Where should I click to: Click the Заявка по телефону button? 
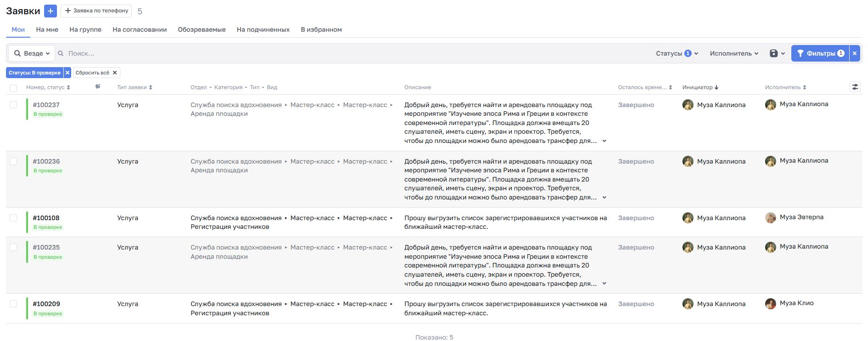pyautogui.click(x=96, y=11)
